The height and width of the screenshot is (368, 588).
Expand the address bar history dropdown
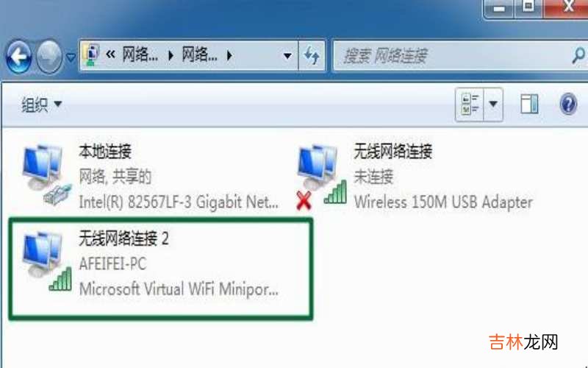(x=287, y=56)
